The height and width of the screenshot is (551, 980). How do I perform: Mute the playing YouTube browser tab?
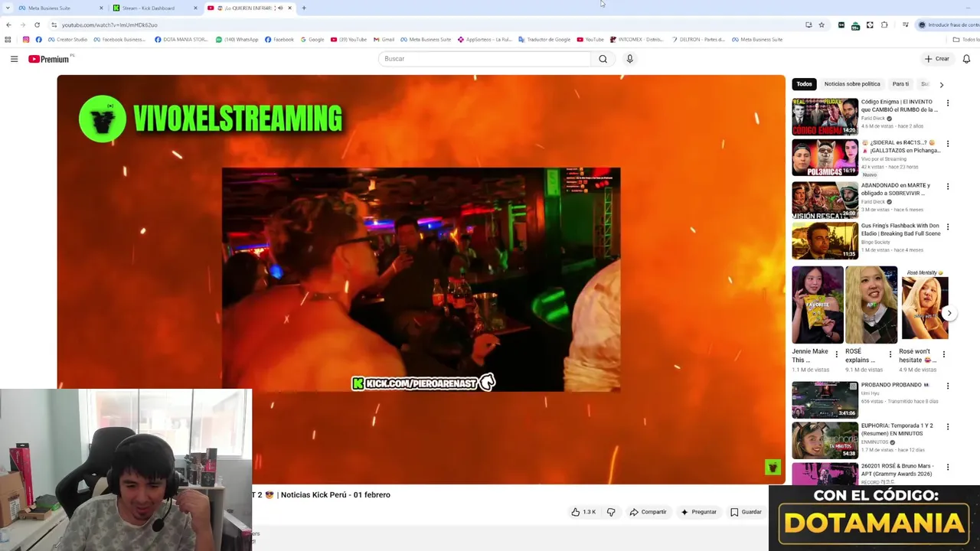click(x=279, y=8)
